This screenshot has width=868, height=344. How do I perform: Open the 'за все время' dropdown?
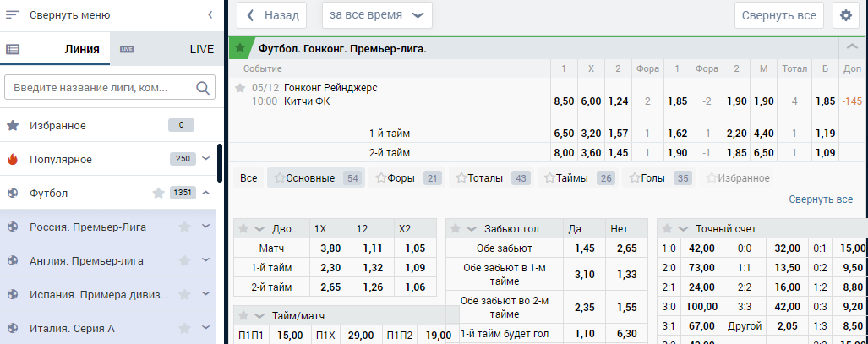click(x=377, y=15)
